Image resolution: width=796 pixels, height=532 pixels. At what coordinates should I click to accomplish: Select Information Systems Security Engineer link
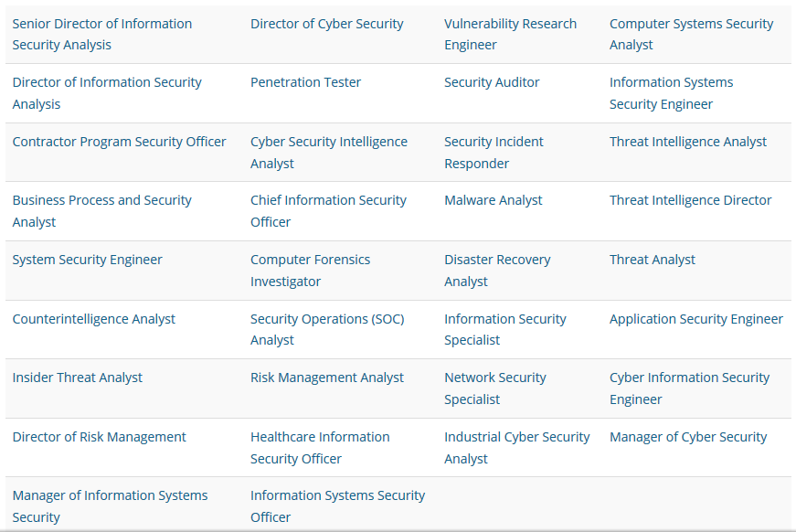click(671, 93)
